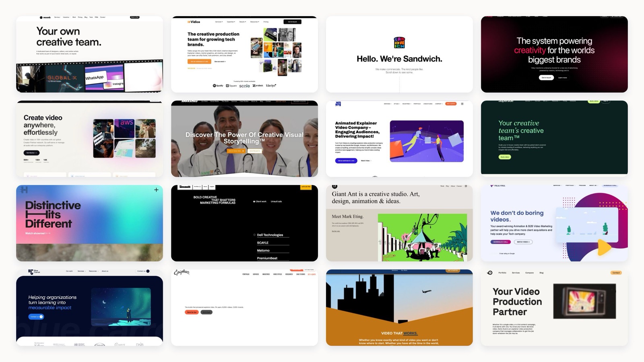This screenshot has width=644, height=362.
Task: Open the Yum Yum hamburger menu
Action: [462, 104]
